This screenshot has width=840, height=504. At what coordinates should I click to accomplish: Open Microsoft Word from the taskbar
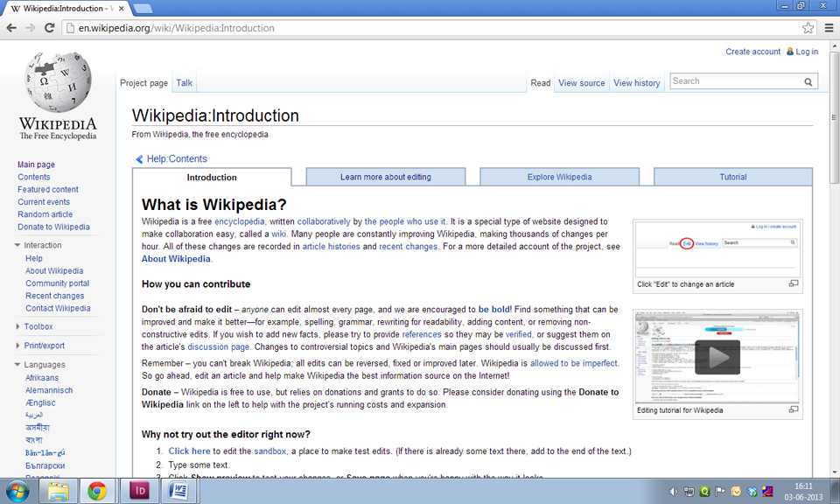click(178, 490)
